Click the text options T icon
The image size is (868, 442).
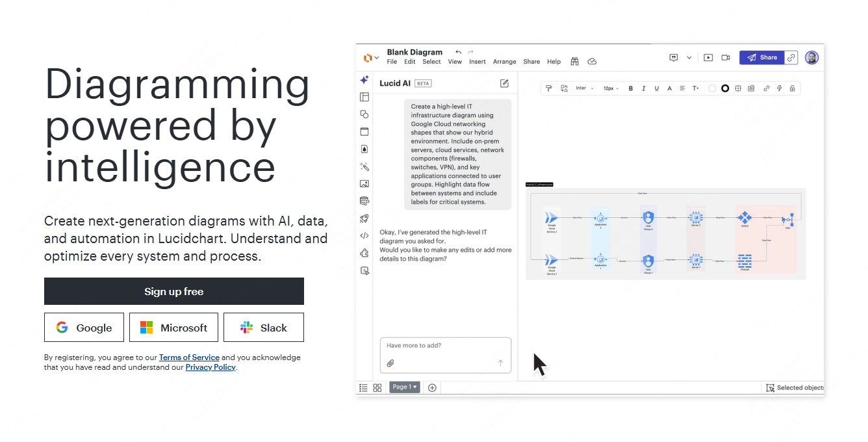pos(695,88)
